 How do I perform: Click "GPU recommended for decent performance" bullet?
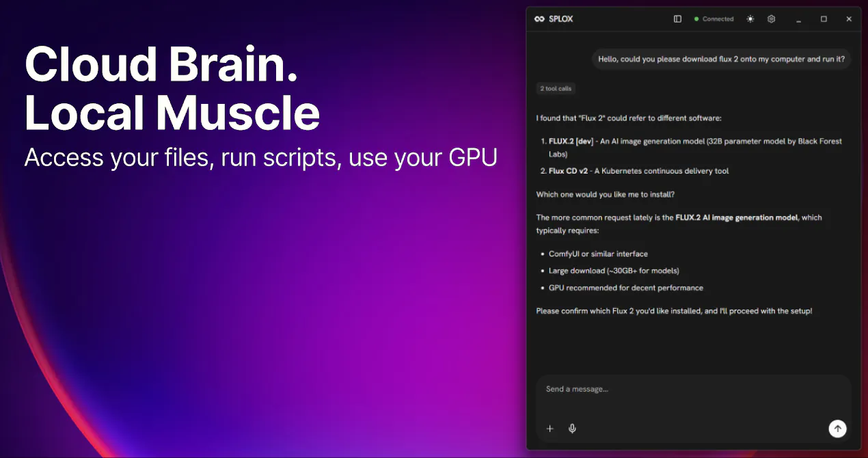[625, 288]
